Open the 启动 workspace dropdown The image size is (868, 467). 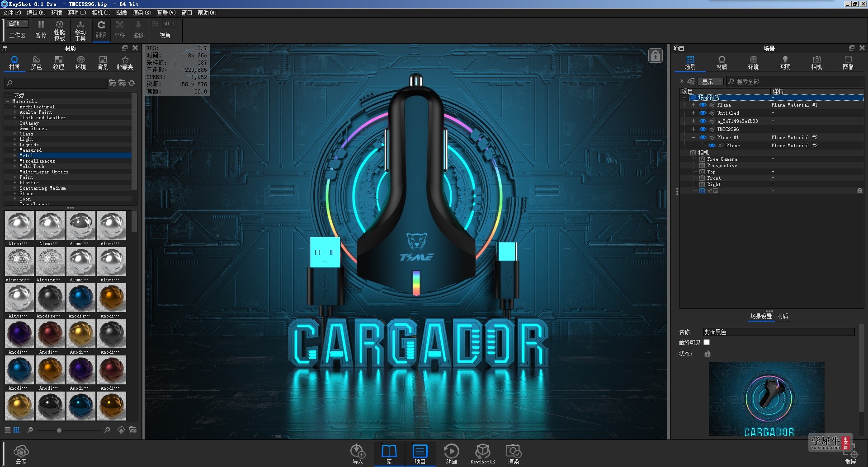coord(18,23)
